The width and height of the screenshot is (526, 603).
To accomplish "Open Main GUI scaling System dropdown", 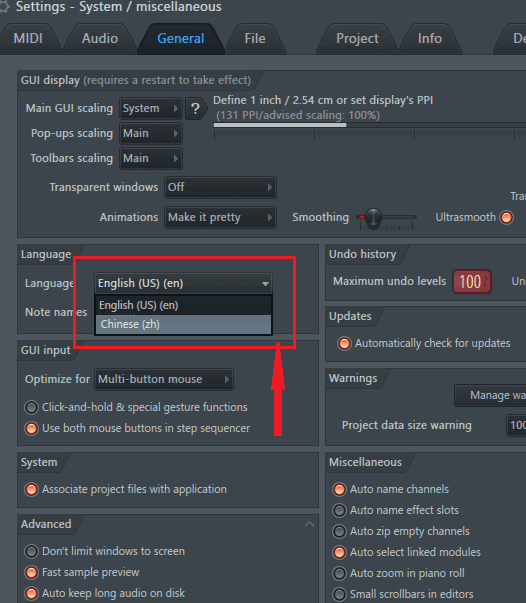I will [x=151, y=108].
